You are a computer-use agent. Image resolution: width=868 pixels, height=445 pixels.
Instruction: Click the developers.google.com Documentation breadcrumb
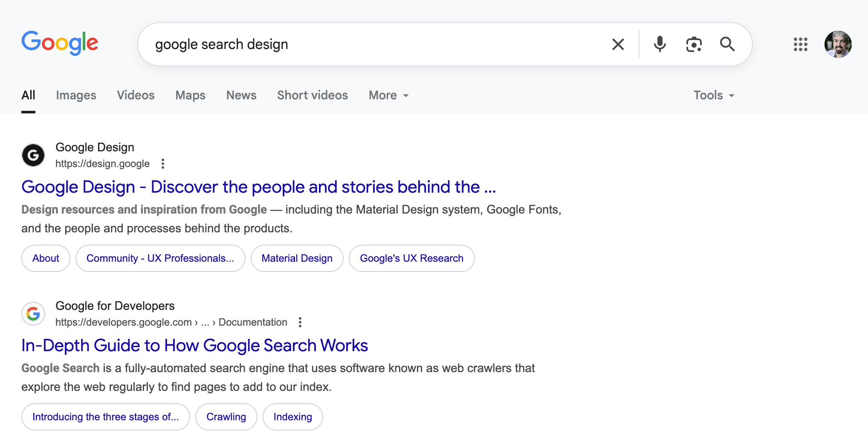click(171, 322)
